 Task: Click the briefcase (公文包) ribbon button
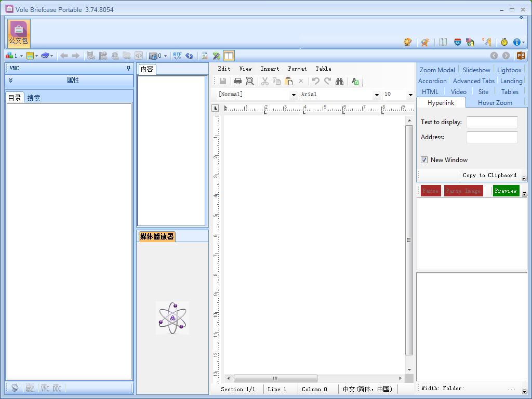tap(19, 33)
